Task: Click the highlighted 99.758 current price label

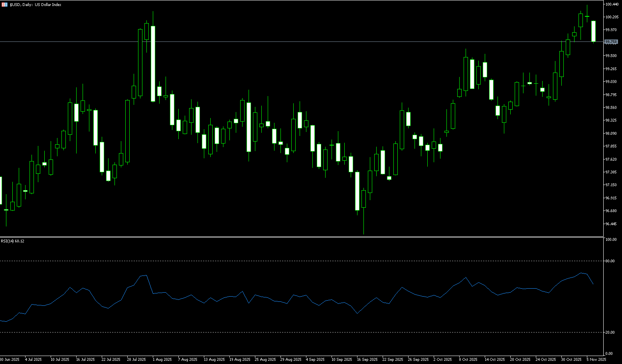Action: click(x=611, y=42)
